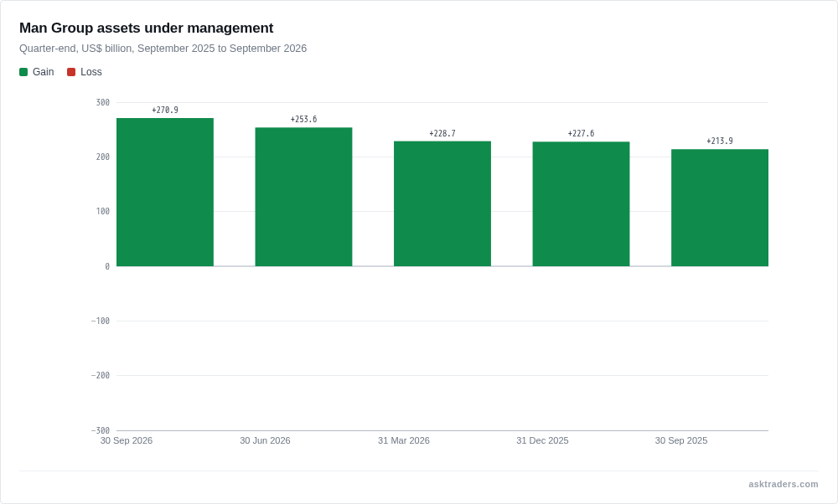Select the 30 Jun 2026 bar
Screen dimensions: 838x504
[303, 197]
